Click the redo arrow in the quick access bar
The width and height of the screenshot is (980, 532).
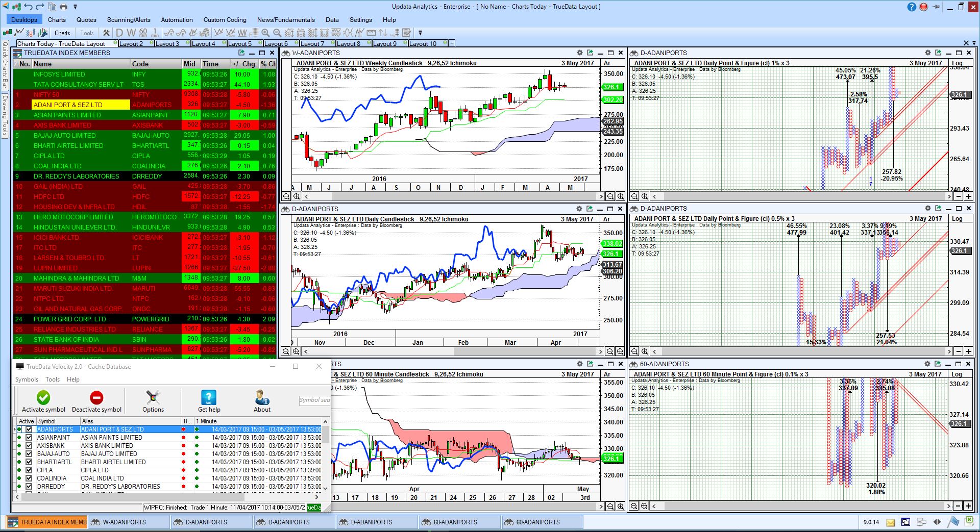pos(40,7)
